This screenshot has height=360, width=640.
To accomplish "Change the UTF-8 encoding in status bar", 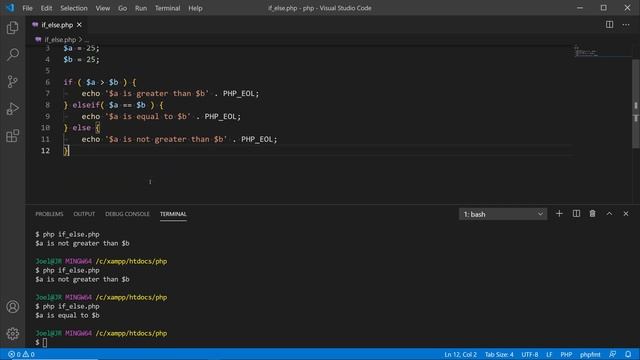I will 529,354.
